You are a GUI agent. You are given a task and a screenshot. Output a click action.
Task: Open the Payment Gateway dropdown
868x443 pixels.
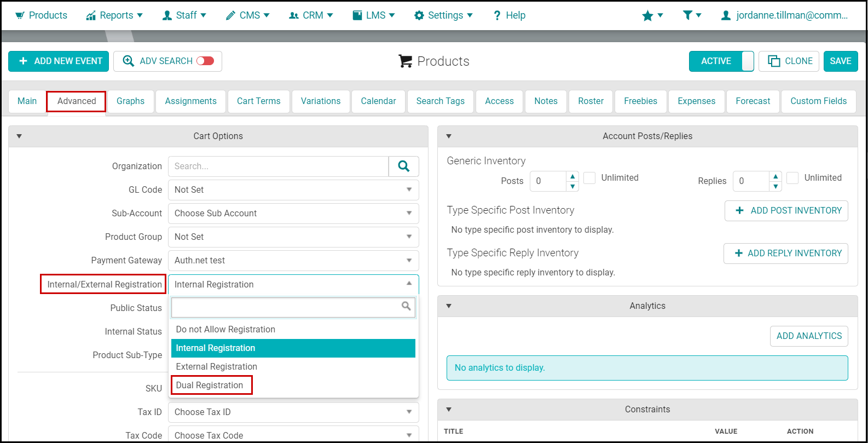293,261
